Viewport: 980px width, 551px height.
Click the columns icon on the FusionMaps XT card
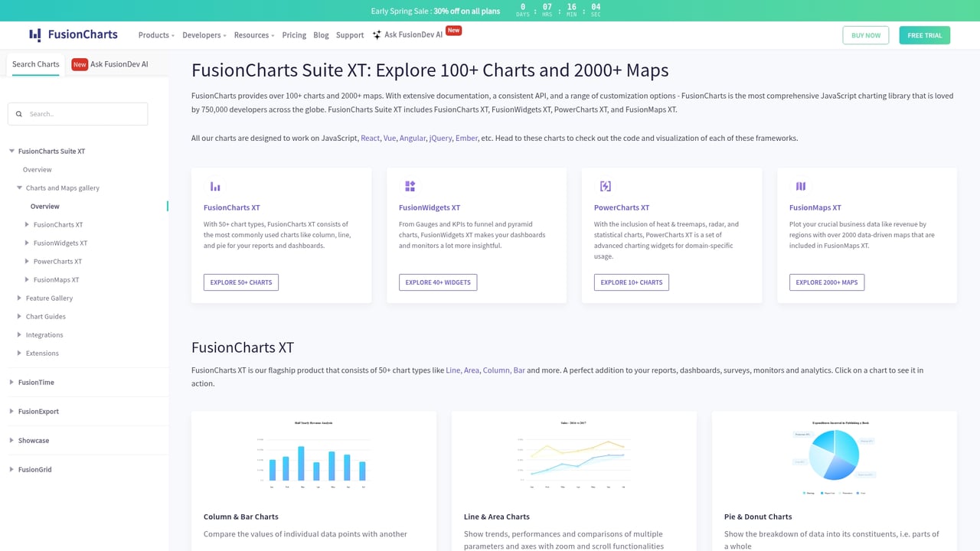tap(800, 185)
